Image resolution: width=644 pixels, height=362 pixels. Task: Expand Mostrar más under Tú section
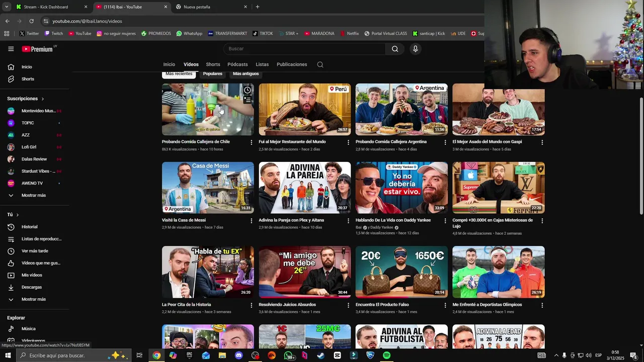point(35,299)
